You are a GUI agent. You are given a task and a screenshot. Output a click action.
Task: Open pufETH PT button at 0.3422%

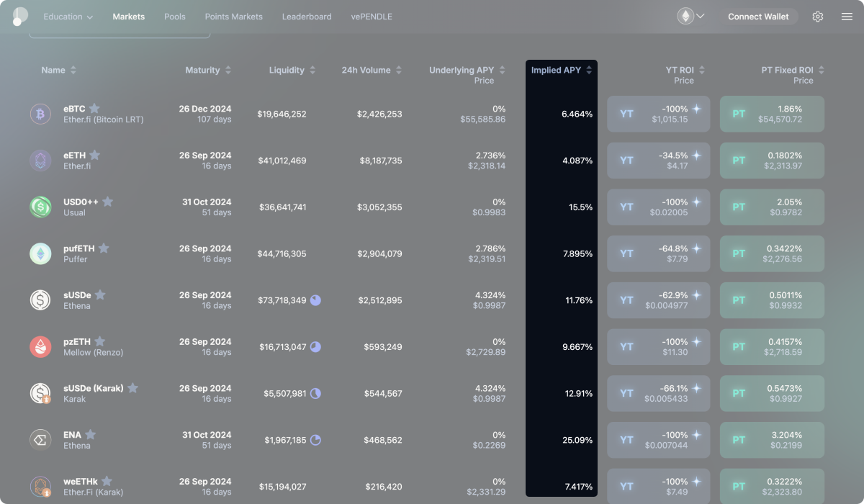(772, 253)
